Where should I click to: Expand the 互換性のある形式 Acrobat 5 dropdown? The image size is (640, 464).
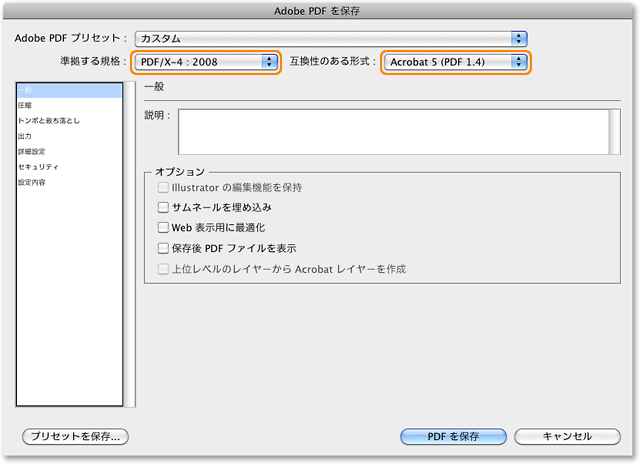click(454, 62)
